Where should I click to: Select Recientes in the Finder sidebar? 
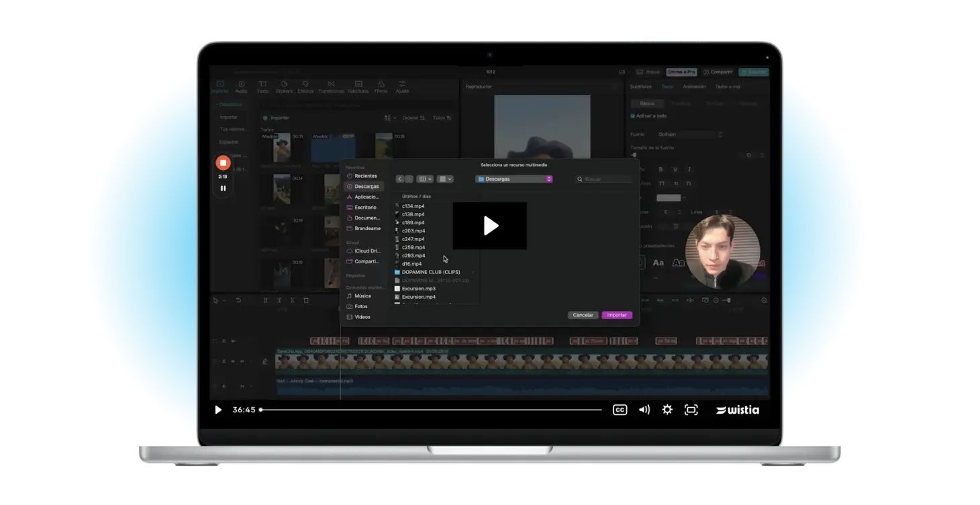[x=365, y=176]
